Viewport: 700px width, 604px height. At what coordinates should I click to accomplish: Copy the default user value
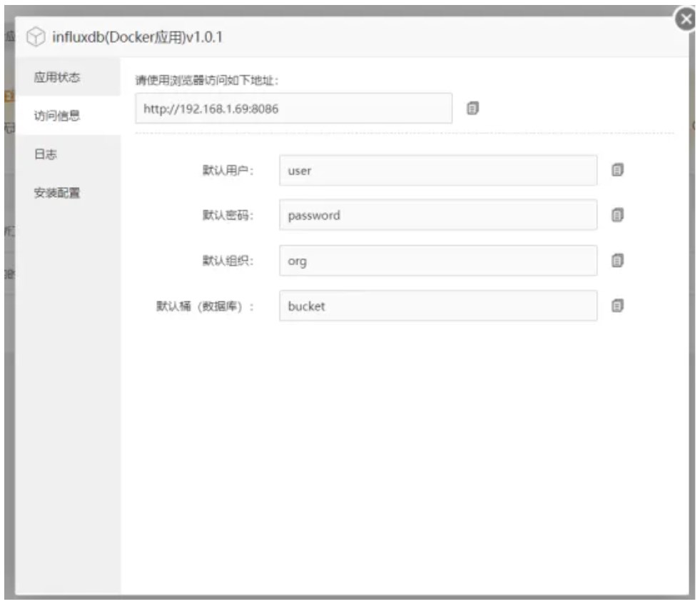617,170
